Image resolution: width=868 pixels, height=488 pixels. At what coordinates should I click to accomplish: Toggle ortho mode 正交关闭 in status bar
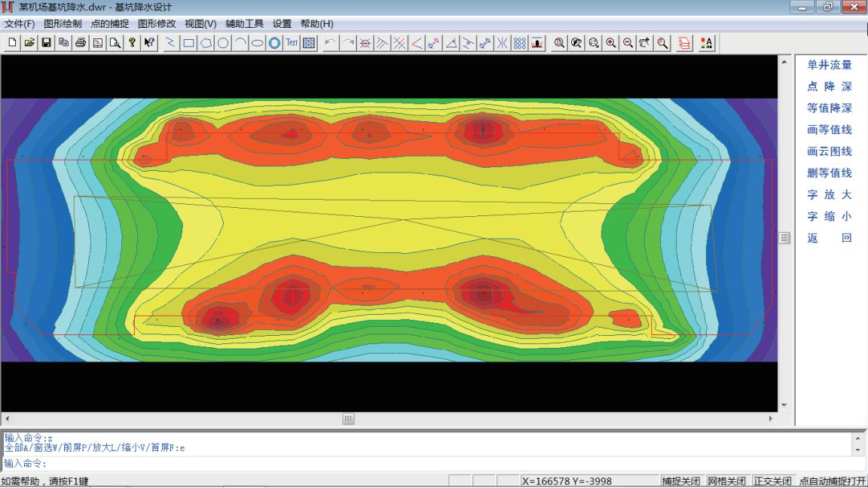[x=772, y=481]
